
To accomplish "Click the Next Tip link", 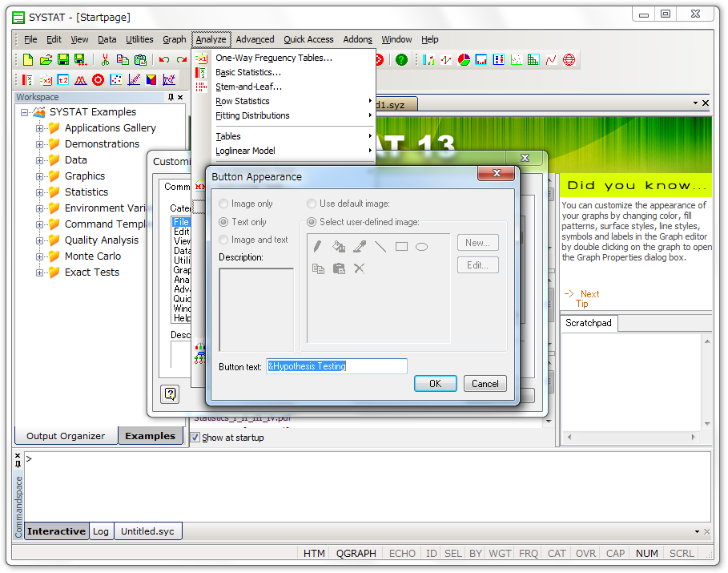I will click(584, 298).
